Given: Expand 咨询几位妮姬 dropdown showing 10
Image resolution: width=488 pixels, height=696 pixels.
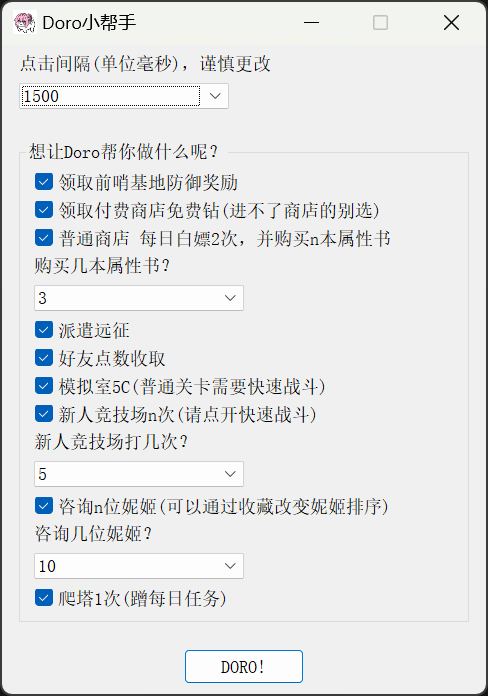Looking at the screenshot, I should tap(139, 566).
